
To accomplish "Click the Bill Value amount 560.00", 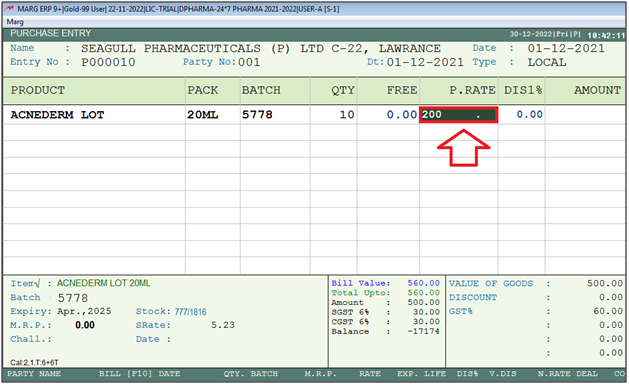I will pyautogui.click(x=424, y=283).
